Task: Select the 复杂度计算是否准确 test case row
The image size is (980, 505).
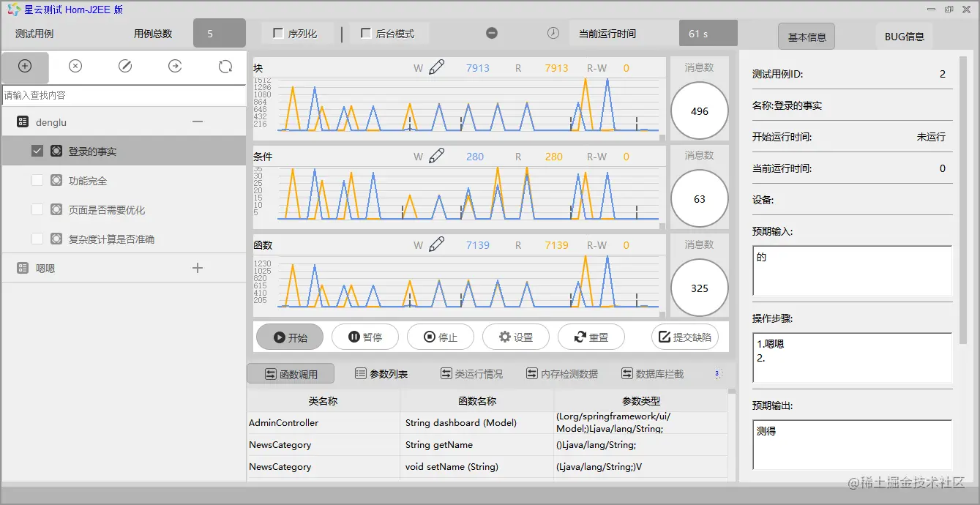Action: point(123,239)
